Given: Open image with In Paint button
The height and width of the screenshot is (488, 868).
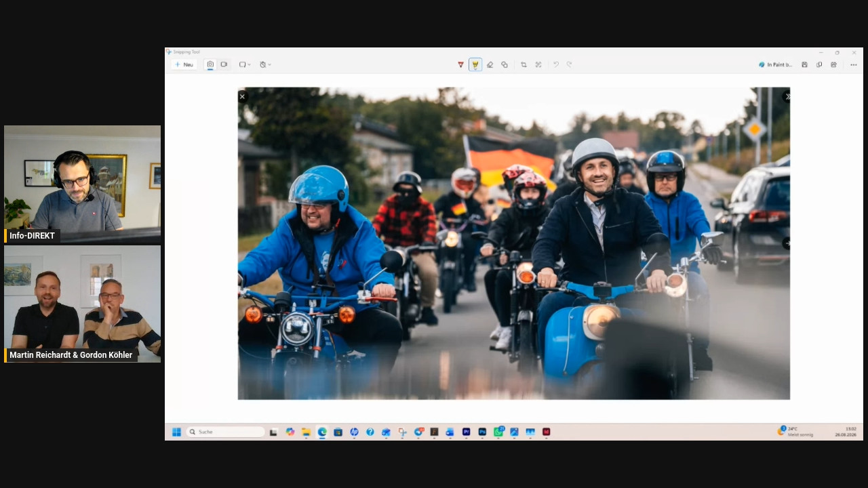Looking at the screenshot, I should [775, 64].
